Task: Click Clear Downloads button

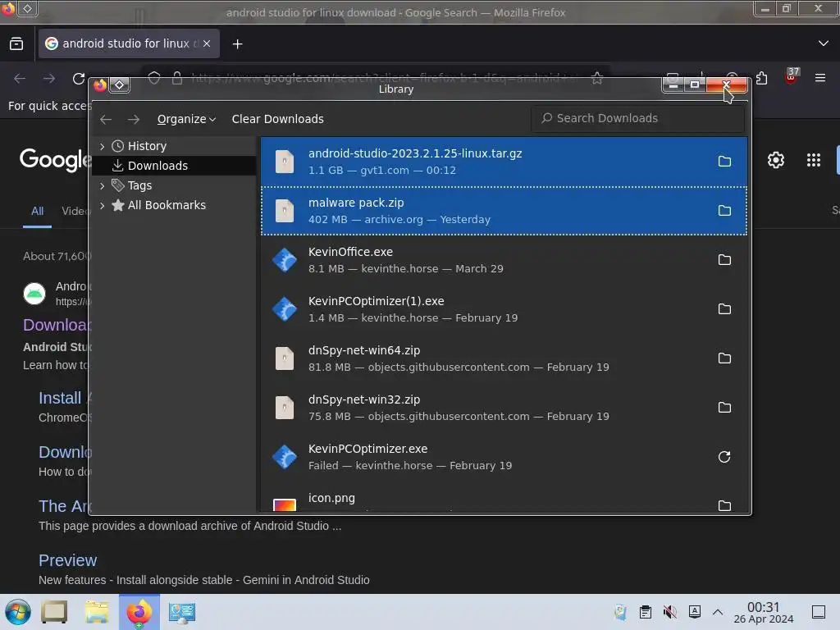Action: pos(277,119)
